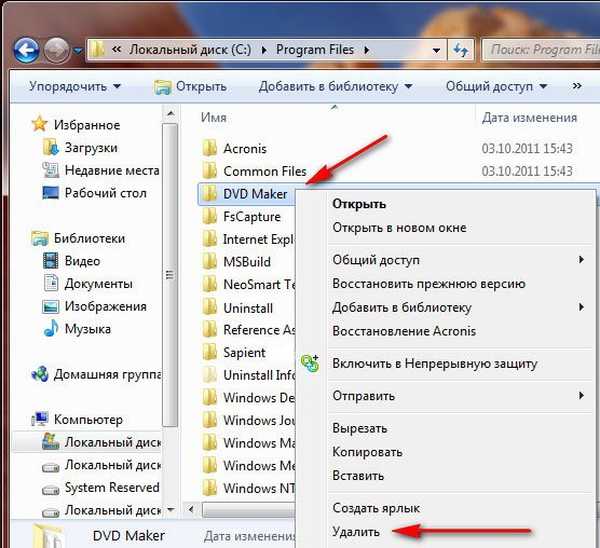Select Домашняя группа in sidebar
Image resolution: width=600 pixels, height=548 pixels.
111,375
